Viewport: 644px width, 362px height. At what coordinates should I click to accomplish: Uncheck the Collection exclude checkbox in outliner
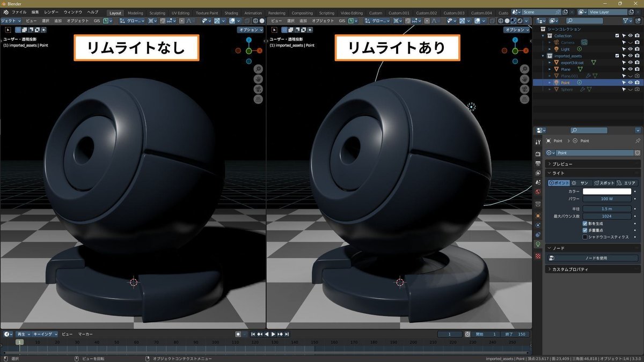(x=617, y=35)
